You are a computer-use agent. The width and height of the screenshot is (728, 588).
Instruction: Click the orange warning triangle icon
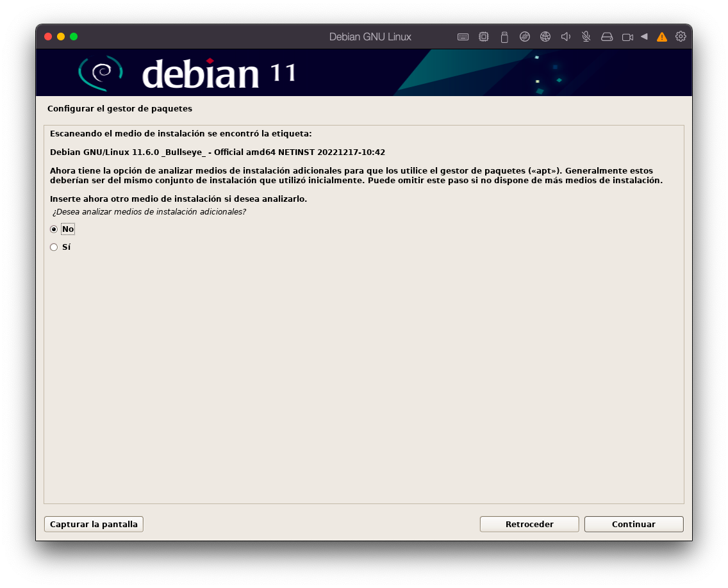[x=662, y=37]
